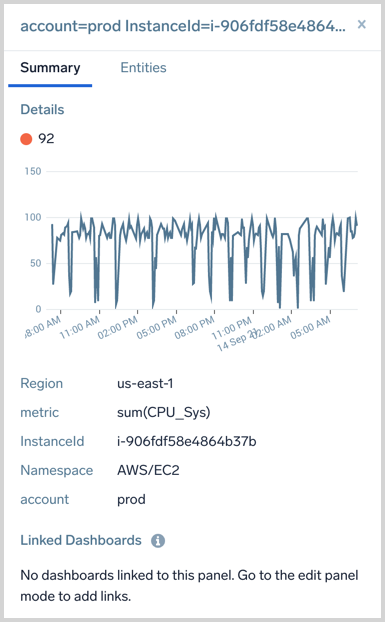385x622 pixels.
Task: Click the us-east-1 region value
Action: pos(145,384)
